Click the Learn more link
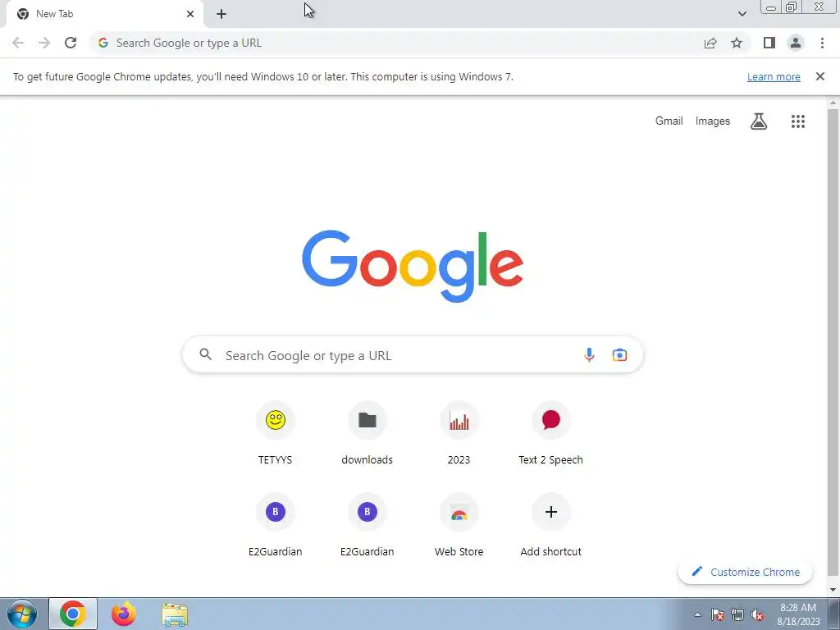Viewport: 840px width, 630px height. pyautogui.click(x=774, y=76)
